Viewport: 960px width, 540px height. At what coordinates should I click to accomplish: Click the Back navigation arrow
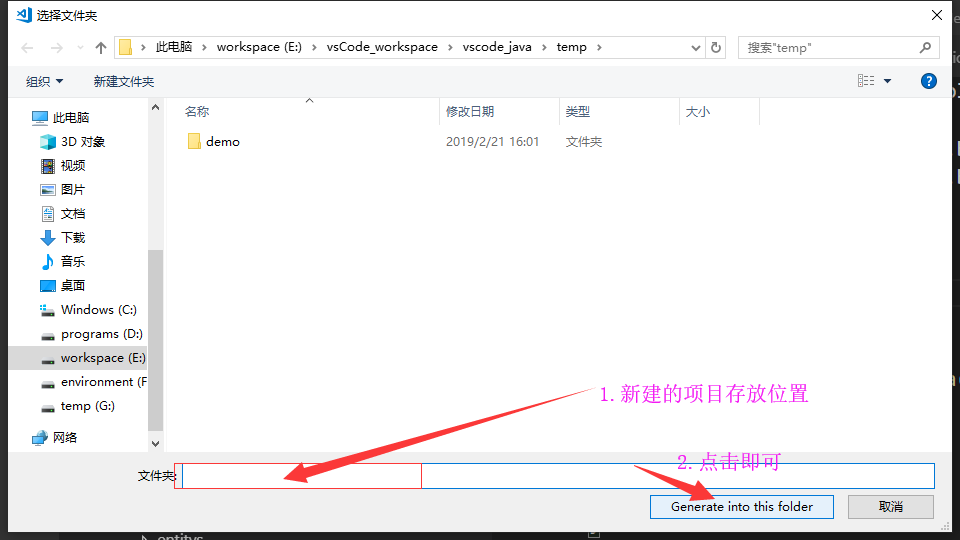click(27, 48)
